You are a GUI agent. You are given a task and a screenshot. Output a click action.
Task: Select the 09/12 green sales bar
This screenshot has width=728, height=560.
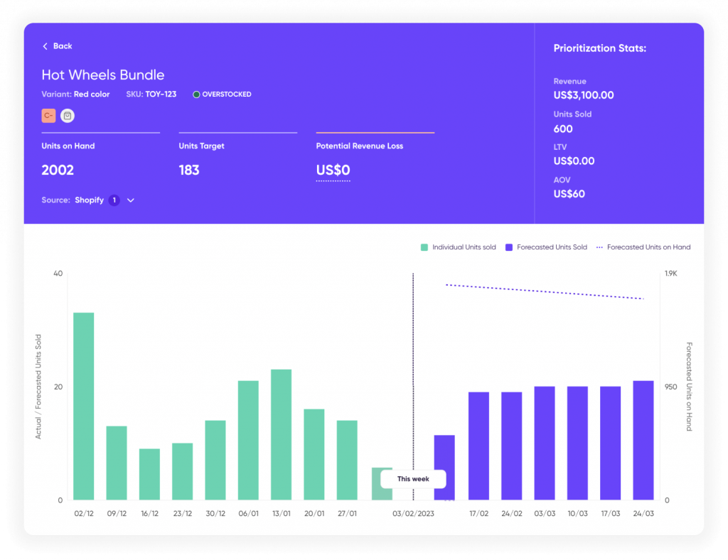[x=117, y=463]
